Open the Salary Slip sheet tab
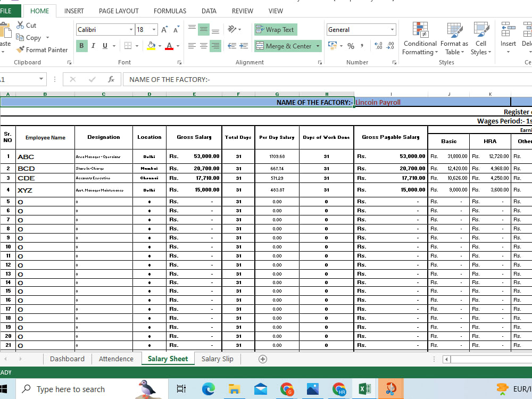The width and height of the screenshot is (532, 399). pyautogui.click(x=217, y=359)
